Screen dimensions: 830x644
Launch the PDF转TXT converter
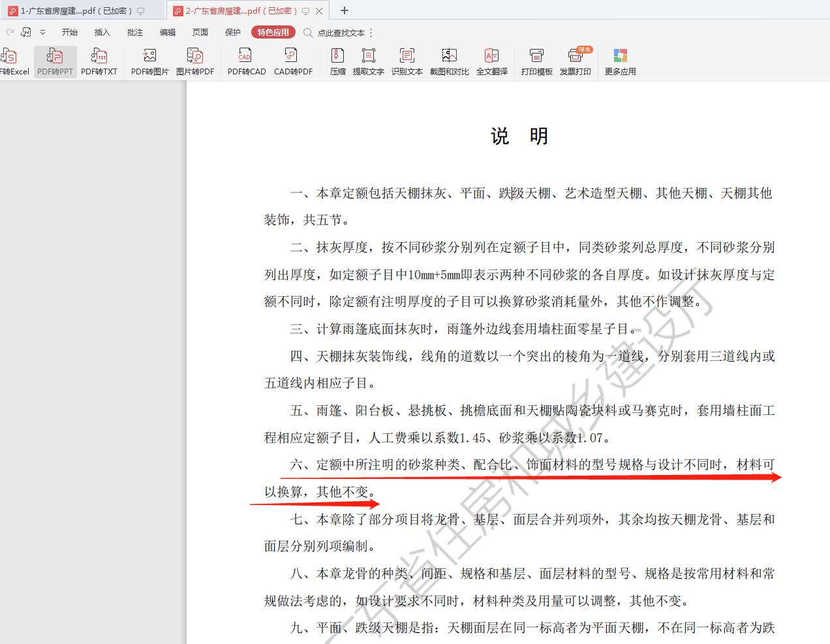coord(99,62)
